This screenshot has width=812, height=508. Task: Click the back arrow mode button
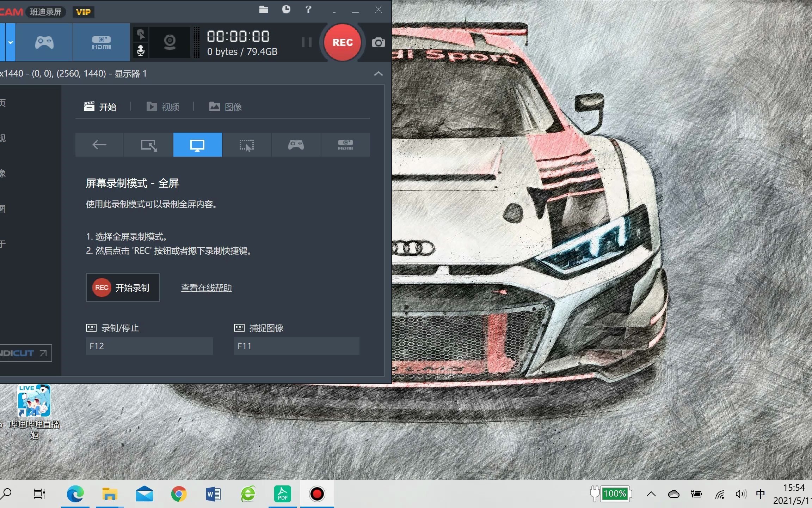coord(99,145)
